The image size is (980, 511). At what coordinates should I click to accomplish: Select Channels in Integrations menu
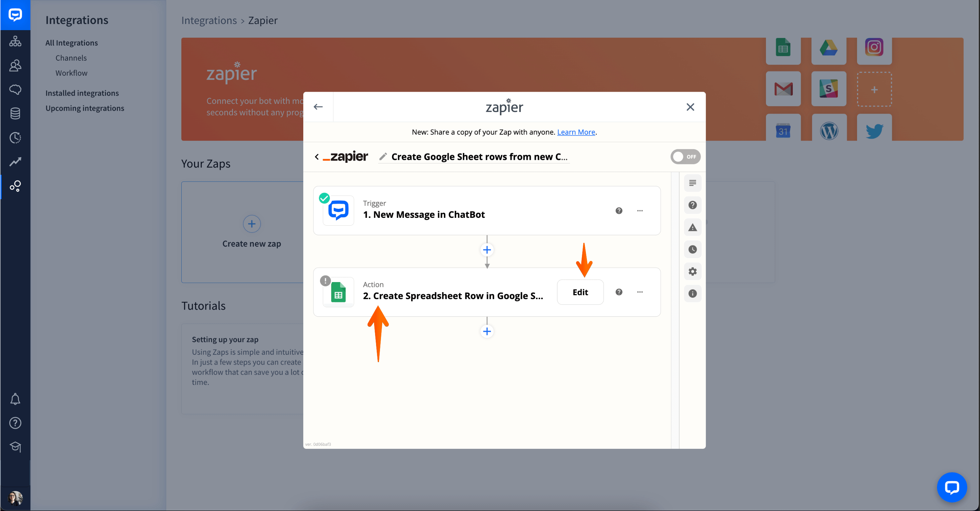71,58
